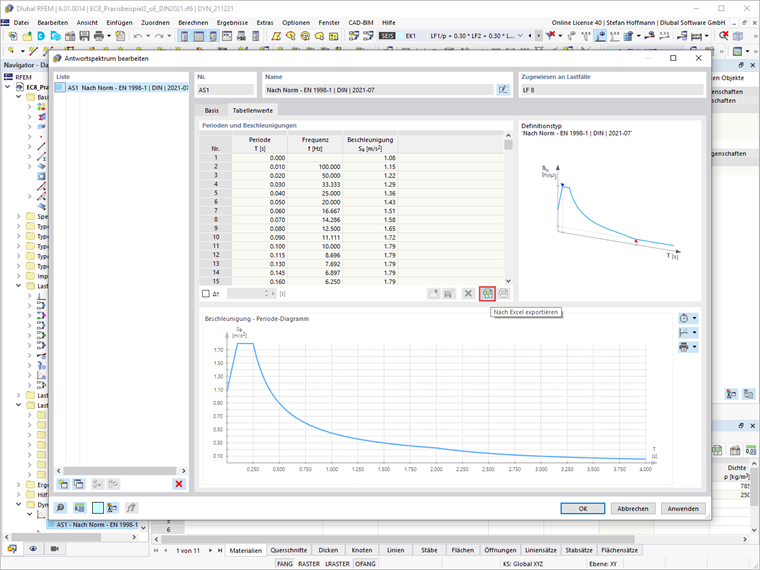
Task: Open the diagram time/period options icon
Action: pyautogui.click(x=684, y=318)
